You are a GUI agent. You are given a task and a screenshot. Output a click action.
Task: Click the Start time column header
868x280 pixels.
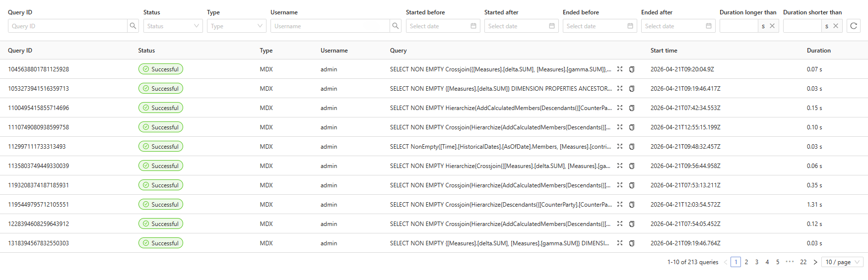click(x=664, y=51)
